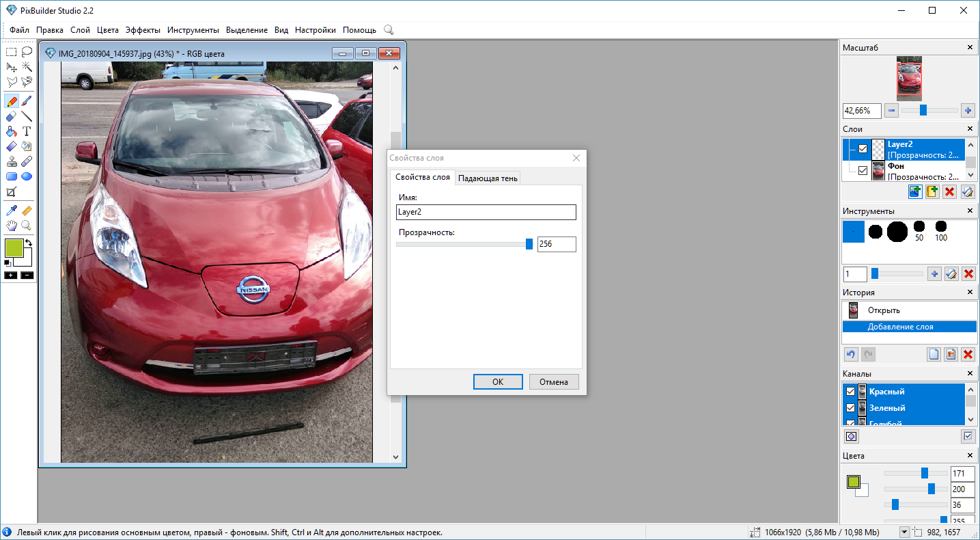Open the Эффекты menu
Screen dimensions: 980x540
pyautogui.click(x=143, y=30)
